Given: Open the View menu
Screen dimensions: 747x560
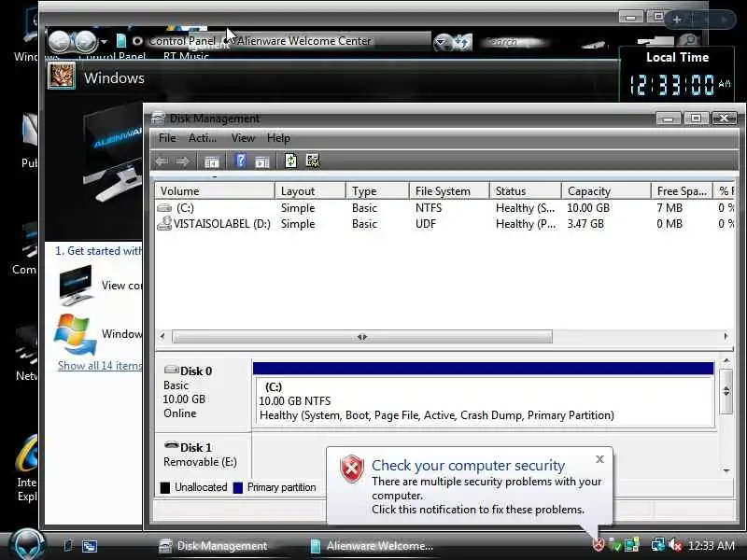Looking at the screenshot, I should click(243, 138).
